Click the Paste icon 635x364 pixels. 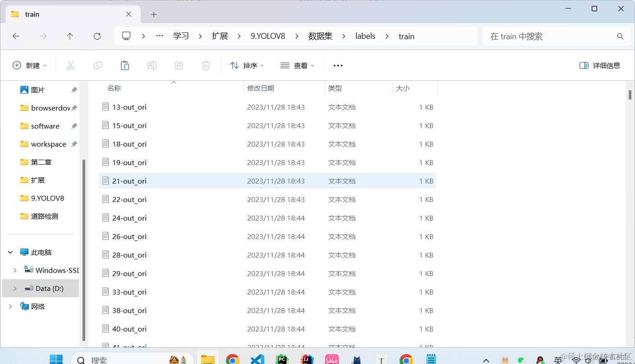pos(125,65)
